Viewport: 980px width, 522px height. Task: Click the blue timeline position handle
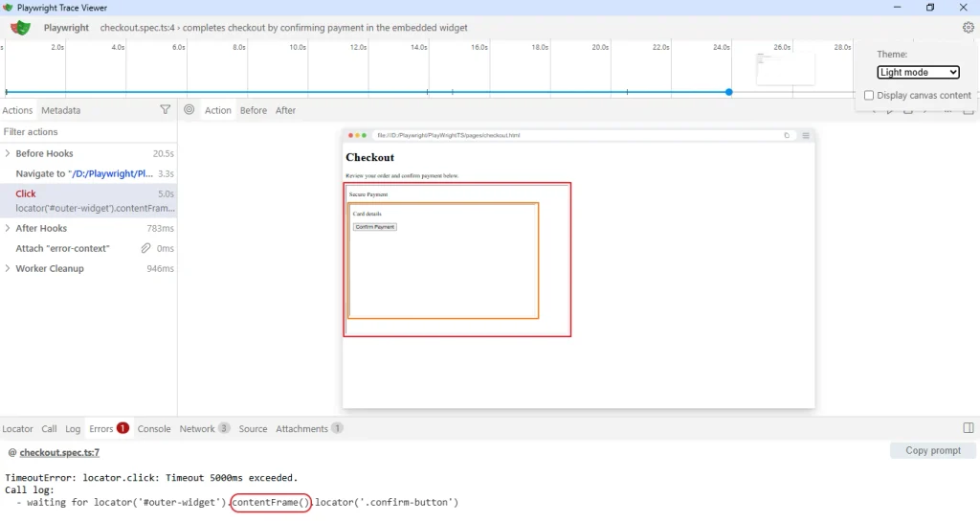click(728, 92)
